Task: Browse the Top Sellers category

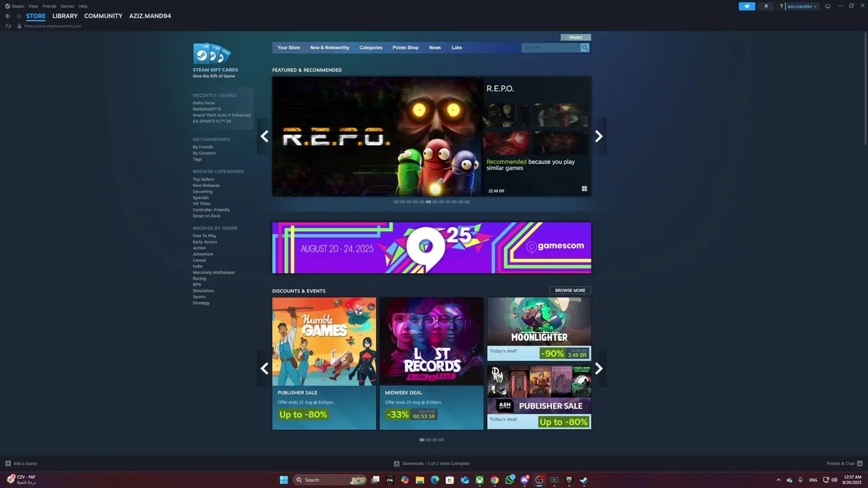Action: click(x=203, y=179)
